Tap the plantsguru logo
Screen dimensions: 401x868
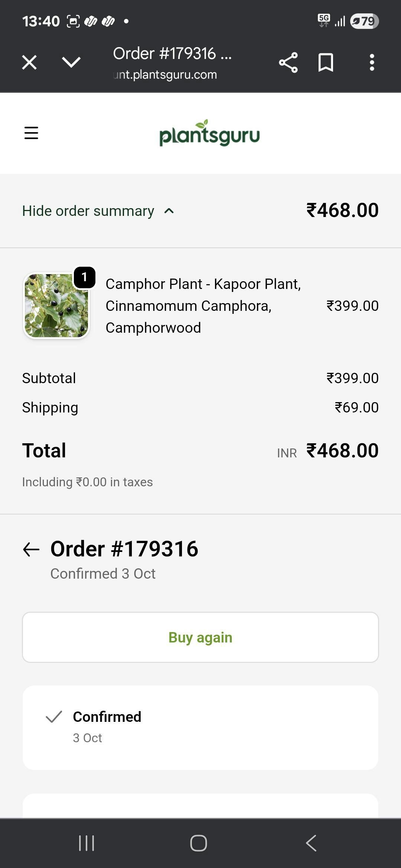(209, 134)
